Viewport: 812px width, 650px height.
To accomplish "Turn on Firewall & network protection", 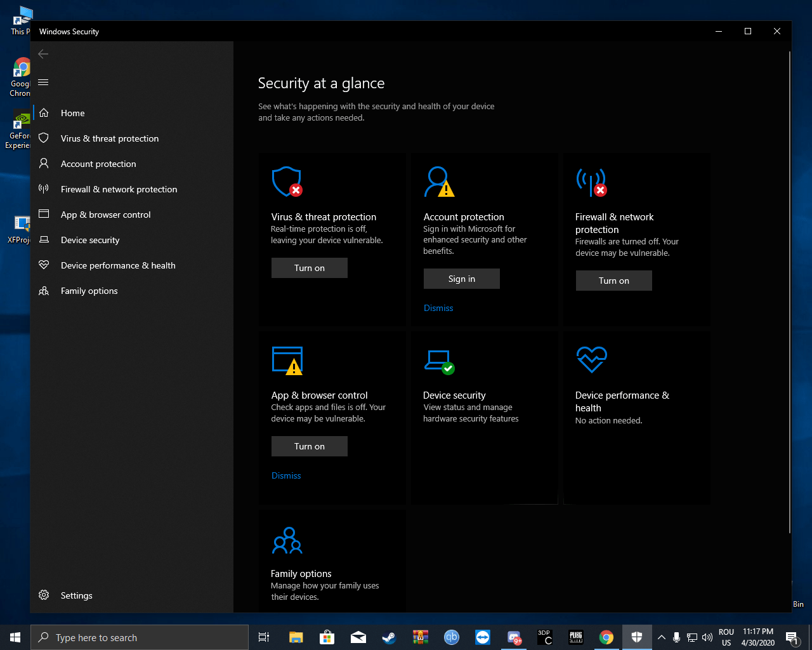I will (x=614, y=281).
